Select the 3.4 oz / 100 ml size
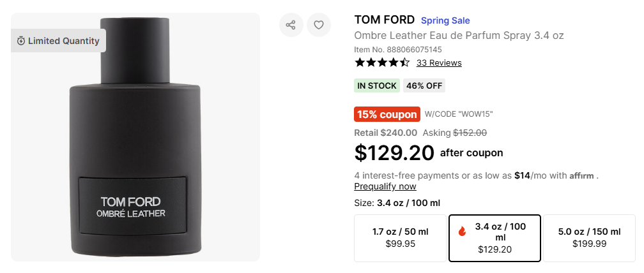 pos(495,238)
